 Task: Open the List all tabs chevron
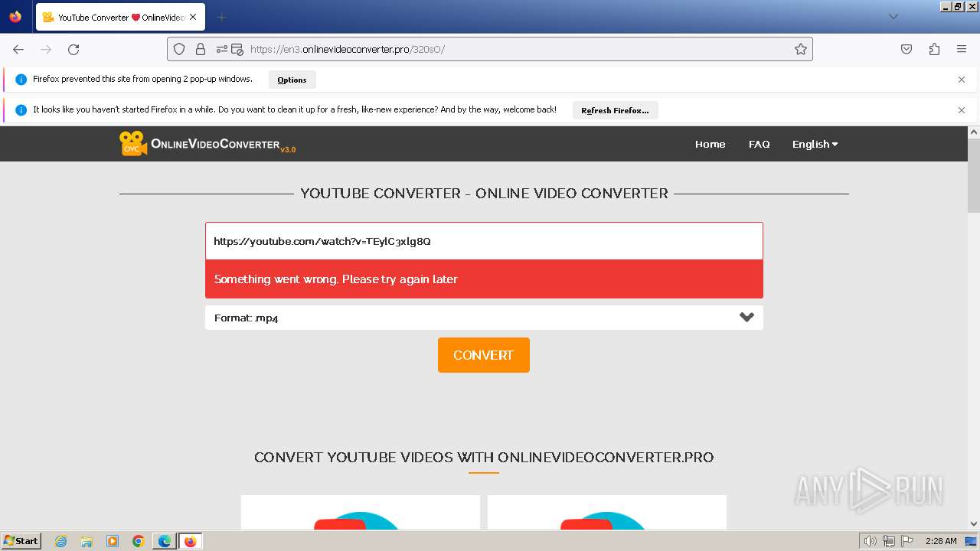point(893,17)
